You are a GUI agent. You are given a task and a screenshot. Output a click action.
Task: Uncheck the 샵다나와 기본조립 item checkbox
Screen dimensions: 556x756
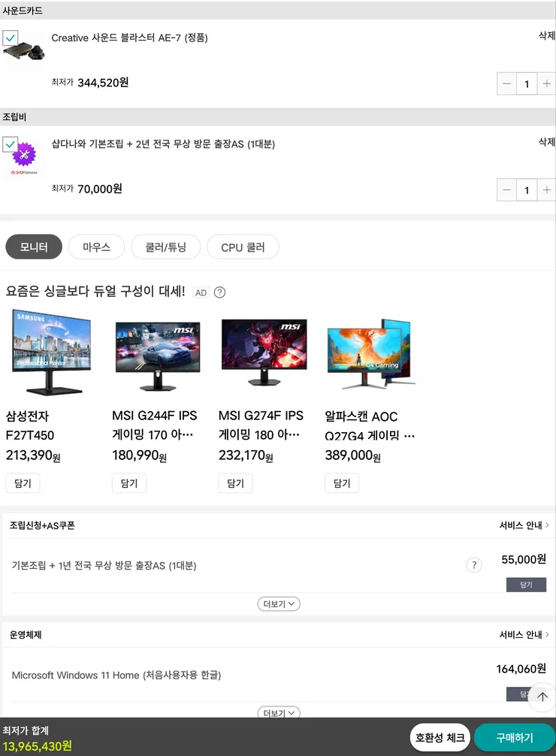(x=10, y=144)
